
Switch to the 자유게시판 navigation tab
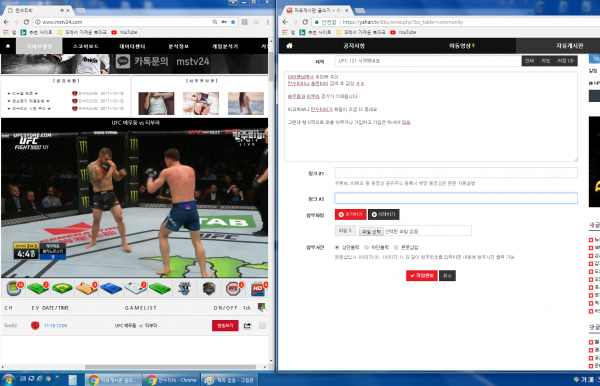[569, 46]
